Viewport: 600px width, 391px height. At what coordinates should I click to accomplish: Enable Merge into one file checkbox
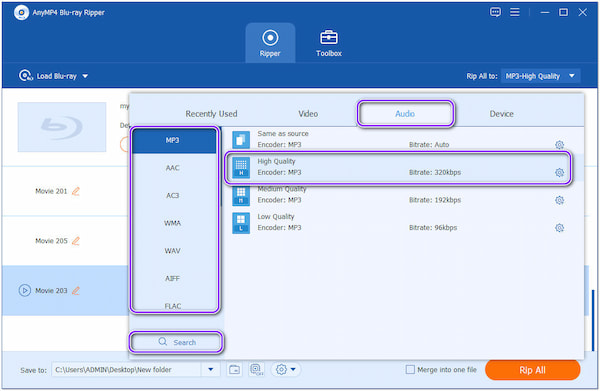(x=410, y=370)
